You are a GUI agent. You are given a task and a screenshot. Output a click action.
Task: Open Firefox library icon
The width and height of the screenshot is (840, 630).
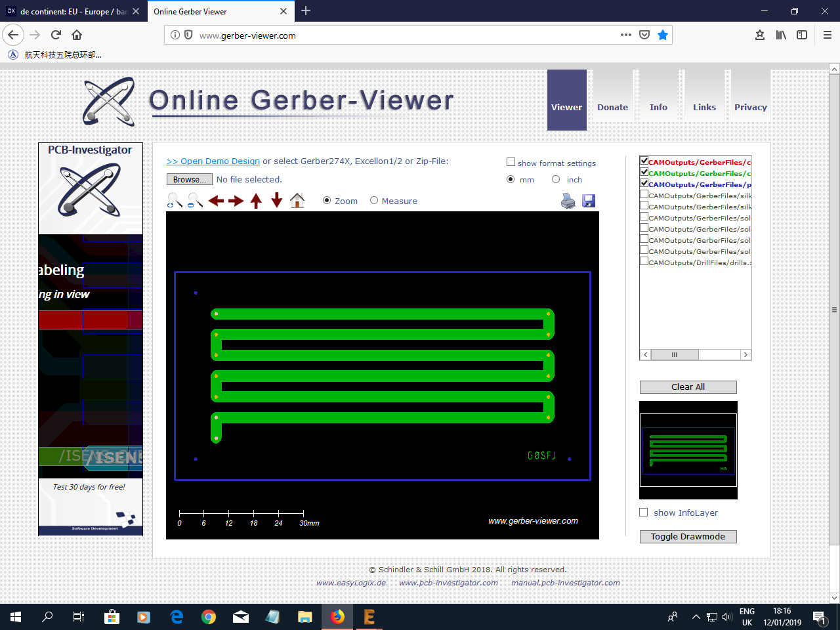tap(781, 35)
